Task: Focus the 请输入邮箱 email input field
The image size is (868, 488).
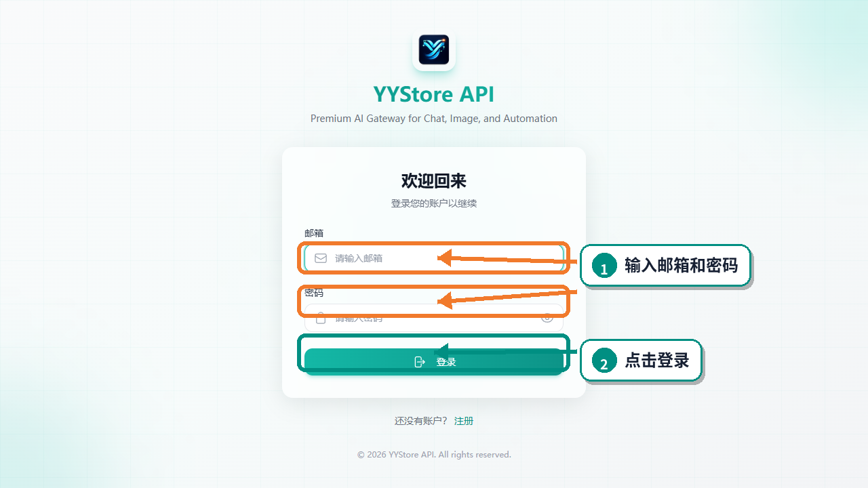Action: click(x=434, y=258)
